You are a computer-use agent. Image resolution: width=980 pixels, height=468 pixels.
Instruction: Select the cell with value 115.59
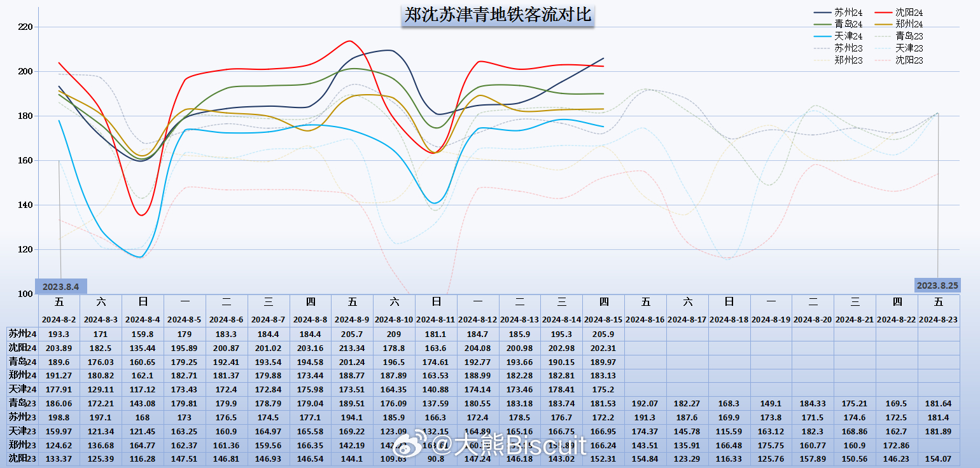729,431
